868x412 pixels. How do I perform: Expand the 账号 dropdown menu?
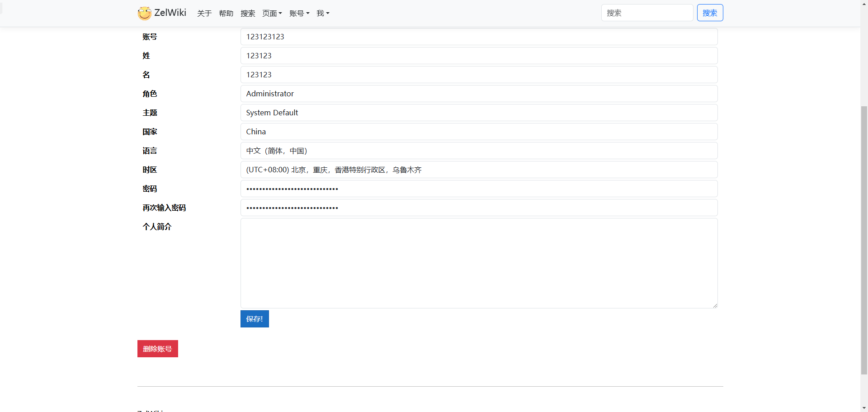pos(299,14)
